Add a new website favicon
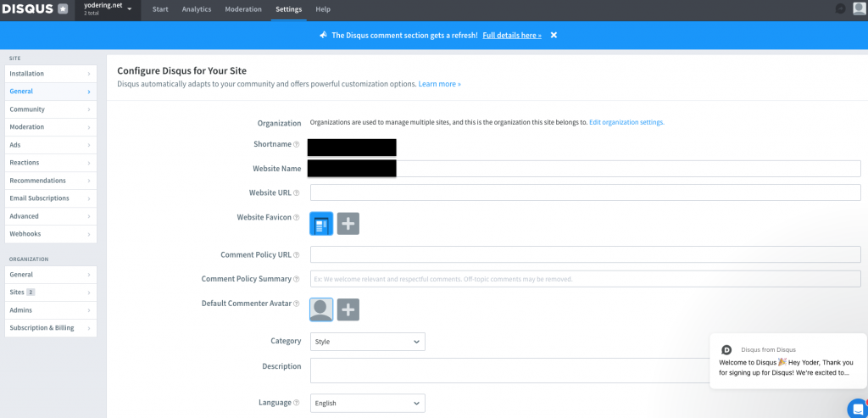The image size is (868, 418). point(348,224)
